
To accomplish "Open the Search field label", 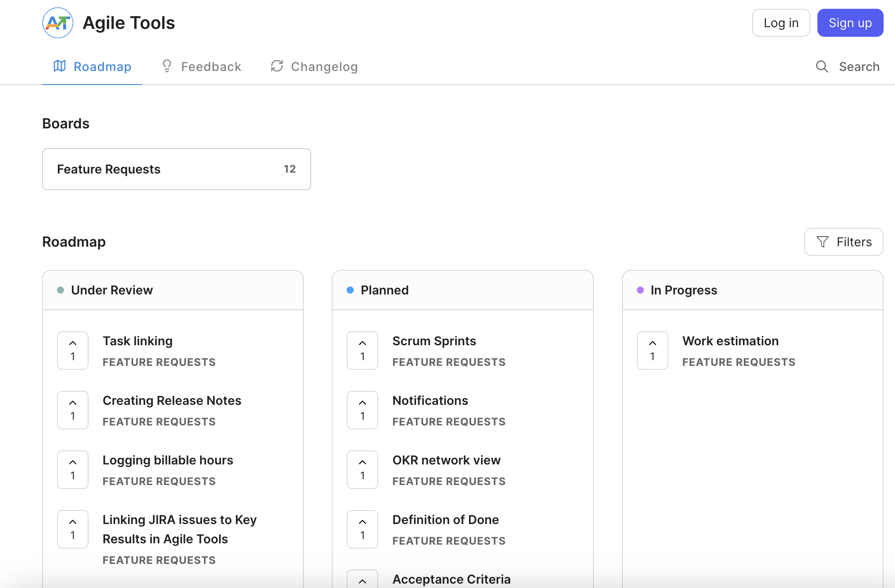I will (x=859, y=67).
